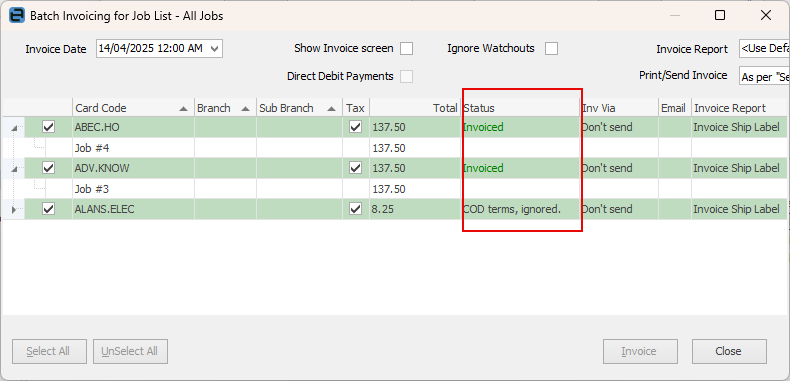This screenshot has width=790, height=381.
Task: Select the ALANS.ELEC card code cell
Action: click(x=133, y=209)
